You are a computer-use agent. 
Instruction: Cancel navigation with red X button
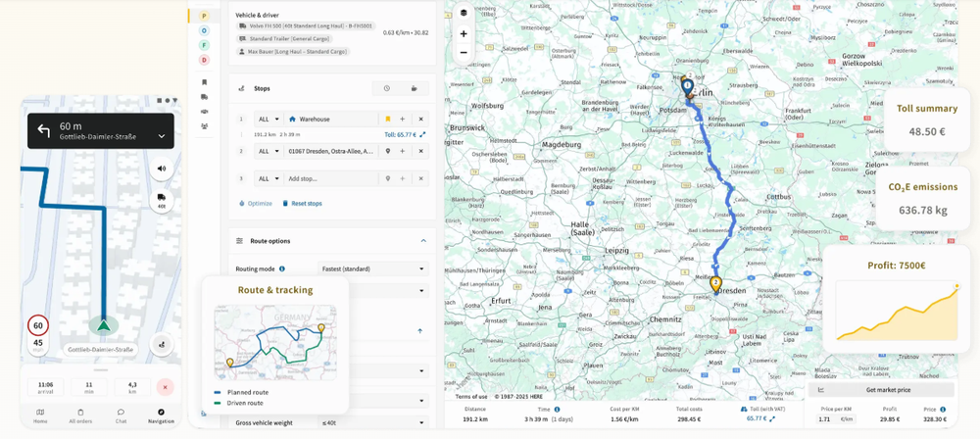tap(165, 387)
